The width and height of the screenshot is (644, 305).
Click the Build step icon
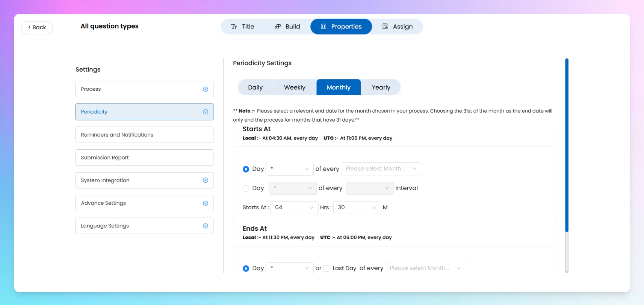[x=278, y=27]
